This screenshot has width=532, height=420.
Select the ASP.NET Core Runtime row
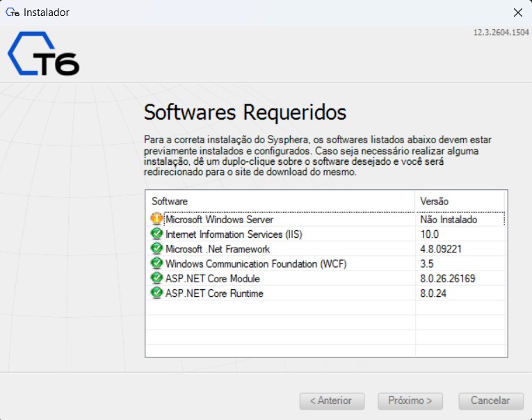pos(325,293)
